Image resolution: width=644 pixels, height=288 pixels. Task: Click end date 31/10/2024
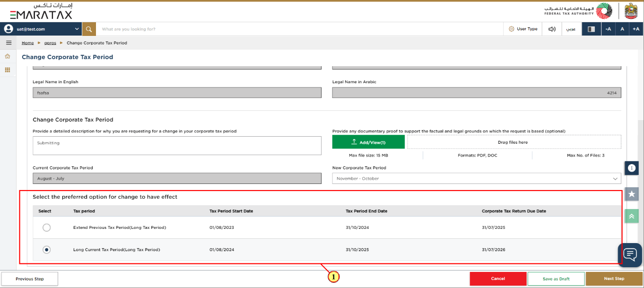(x=357, y=227)
